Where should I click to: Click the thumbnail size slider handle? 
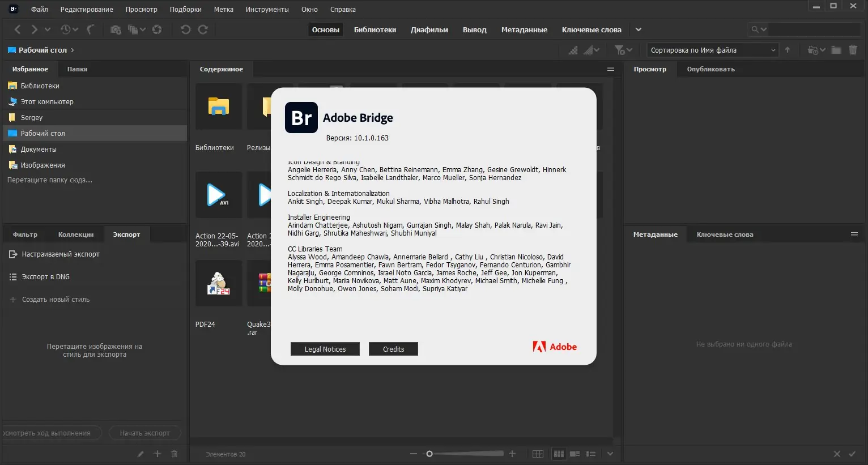point(429,454)
